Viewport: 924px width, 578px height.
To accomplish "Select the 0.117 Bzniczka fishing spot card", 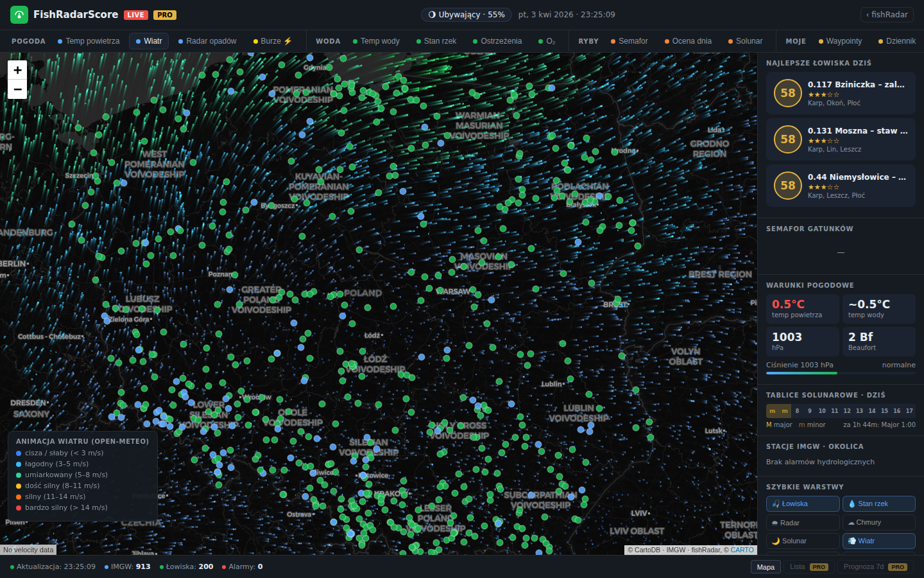I will tap(841, 92).
